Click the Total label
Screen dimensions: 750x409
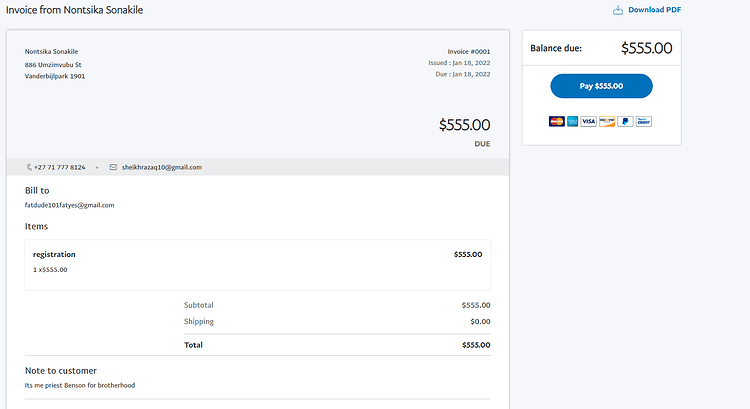[193, 345]
